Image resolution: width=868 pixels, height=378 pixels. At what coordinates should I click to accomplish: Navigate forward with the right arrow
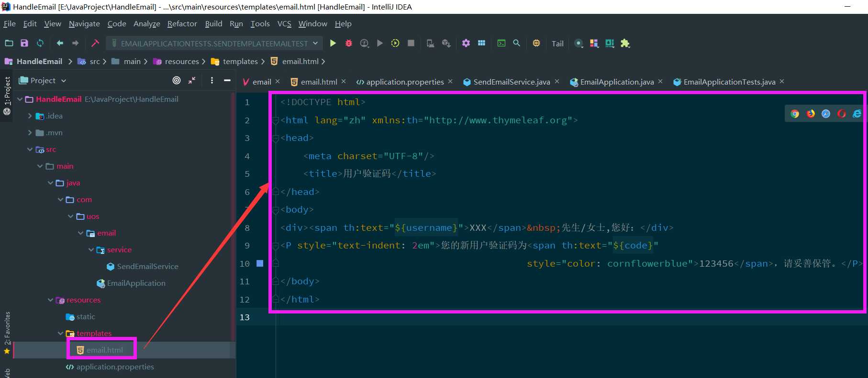75,43
